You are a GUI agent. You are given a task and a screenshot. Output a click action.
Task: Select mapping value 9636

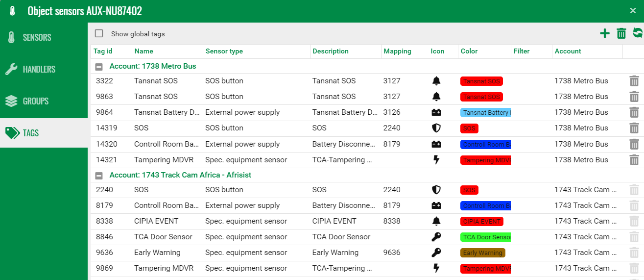[392, 253]
